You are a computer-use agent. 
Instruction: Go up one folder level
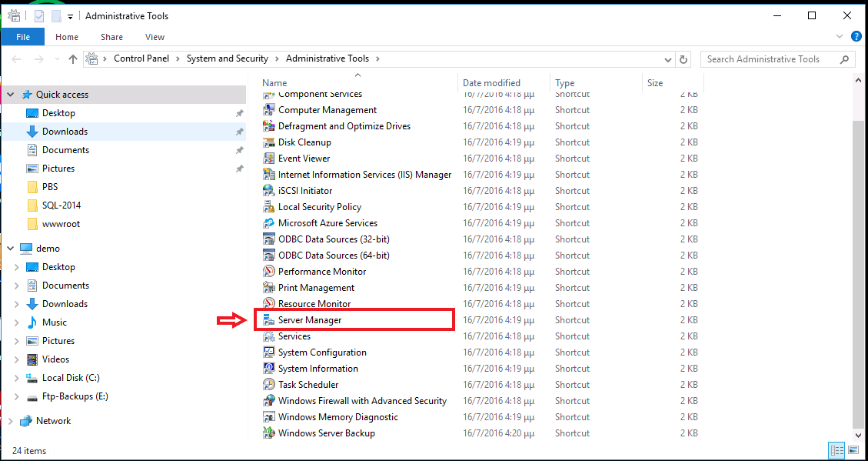[72, 58]
